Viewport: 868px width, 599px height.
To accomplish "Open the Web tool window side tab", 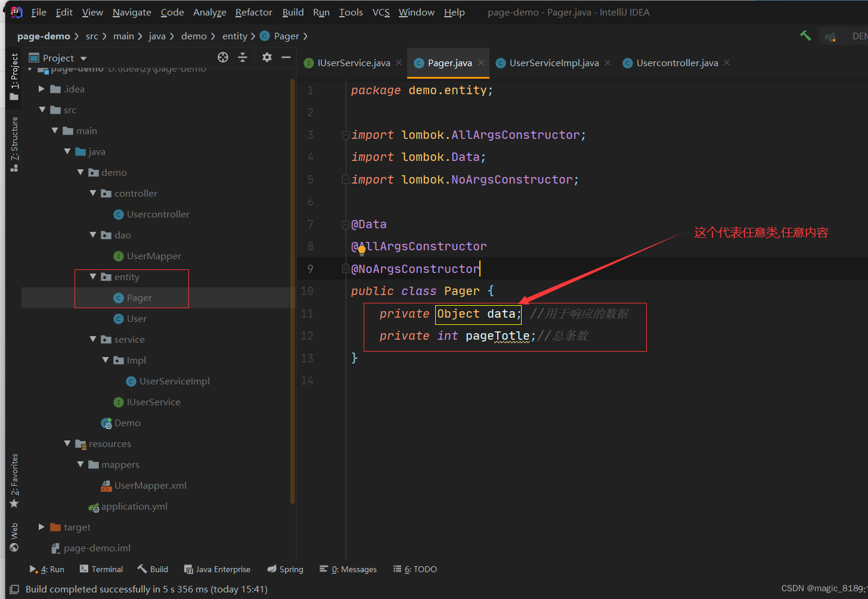I will [x=14, y=538].
